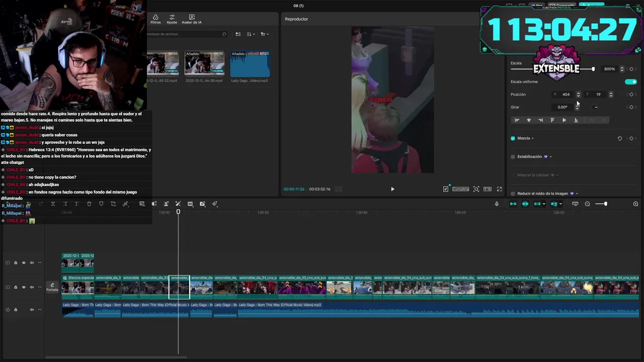Open the preview axis dropdown arrow
Screen dimensions: 644x362
pyautogui.click(x=560, y=204)
